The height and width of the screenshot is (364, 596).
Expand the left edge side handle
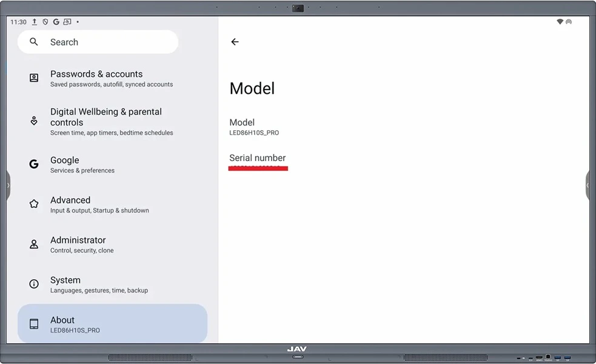click(x=8, y=185)
